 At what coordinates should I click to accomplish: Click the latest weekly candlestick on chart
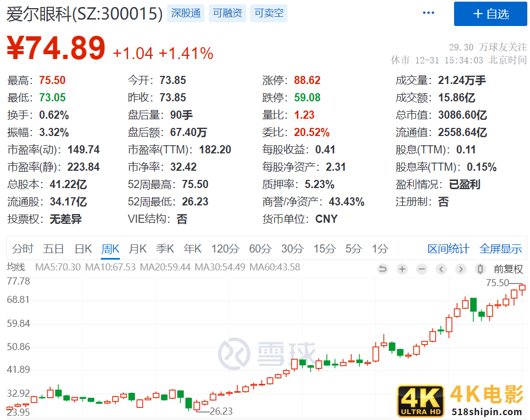pos(522,288)
